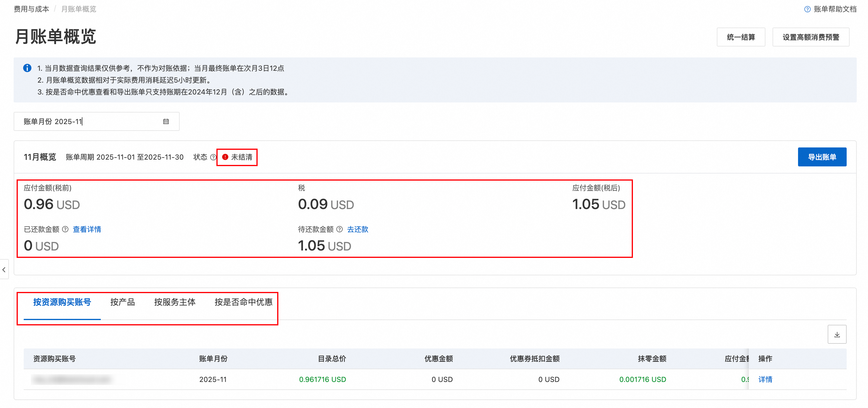868x408 pixels.
Task: Switch to the 按产品 tab
Action: [122, 302]
